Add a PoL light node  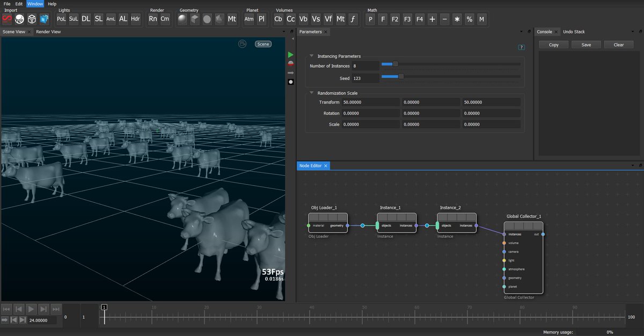pos(62,19)
